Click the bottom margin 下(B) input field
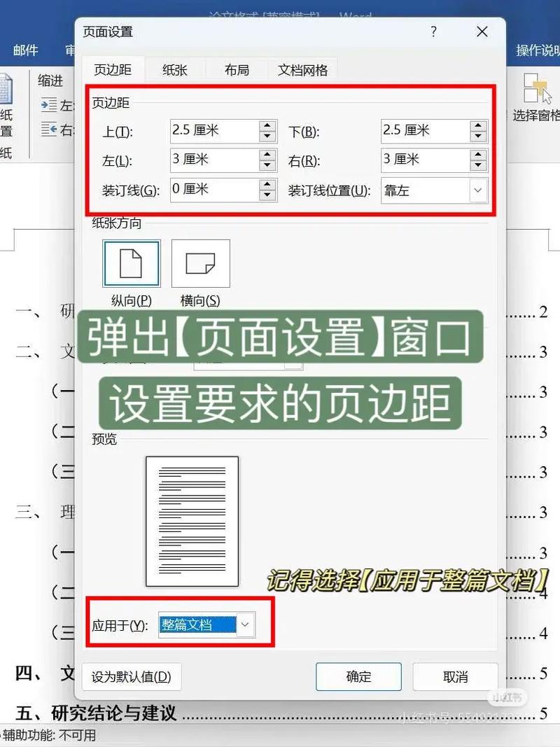This screenshot has width=560, height=747. tap(425, 131)
